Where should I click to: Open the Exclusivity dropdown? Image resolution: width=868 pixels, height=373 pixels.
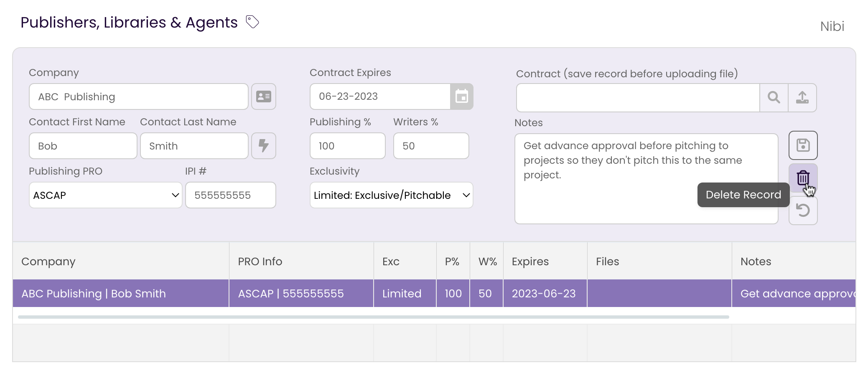click(x=392, y=195)
